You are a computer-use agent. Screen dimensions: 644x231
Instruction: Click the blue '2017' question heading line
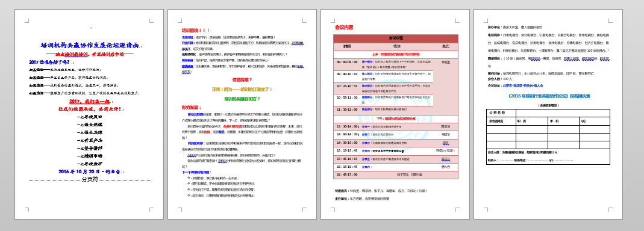click(49, 63)
